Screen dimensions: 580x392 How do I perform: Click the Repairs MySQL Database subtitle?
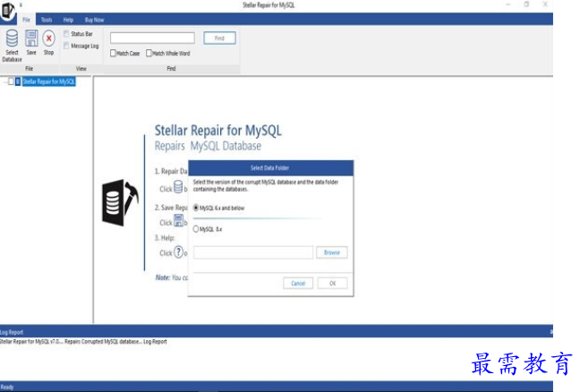(x=208, y=146)
